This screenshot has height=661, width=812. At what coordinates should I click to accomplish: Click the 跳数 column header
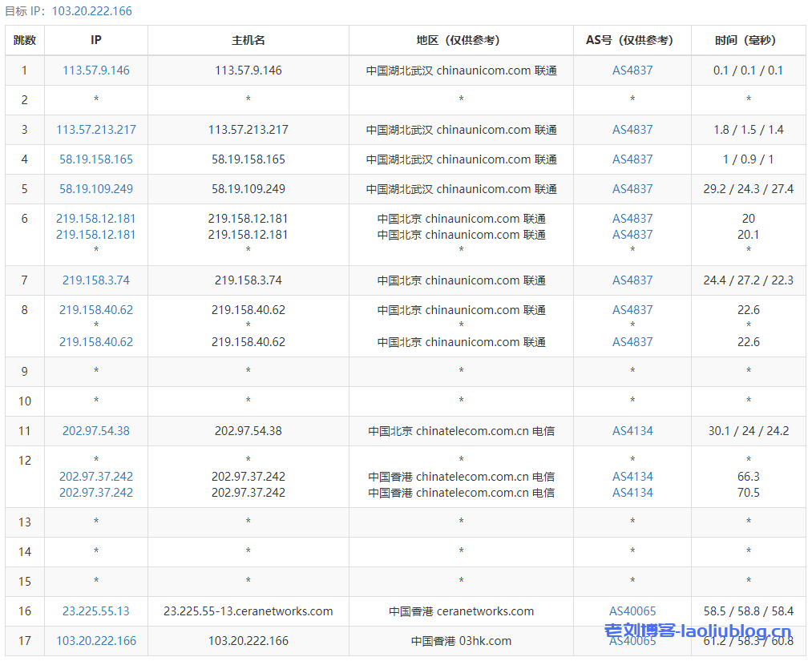[25, 40]
